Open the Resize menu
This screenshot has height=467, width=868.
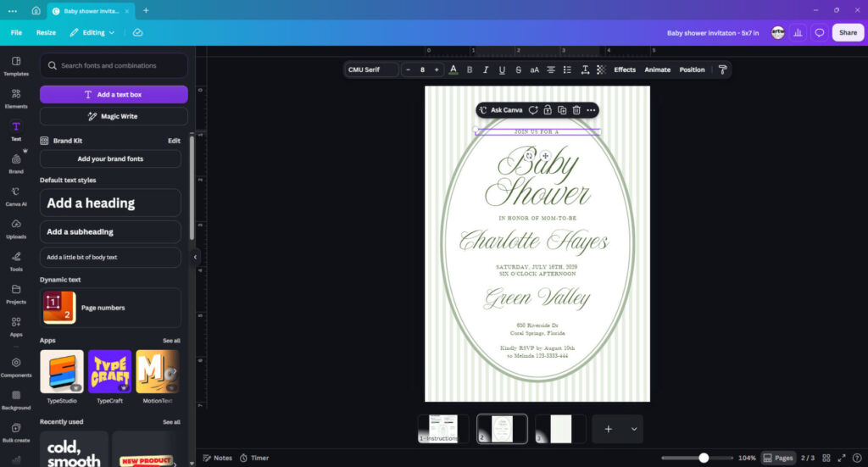(x=46, y=33)
